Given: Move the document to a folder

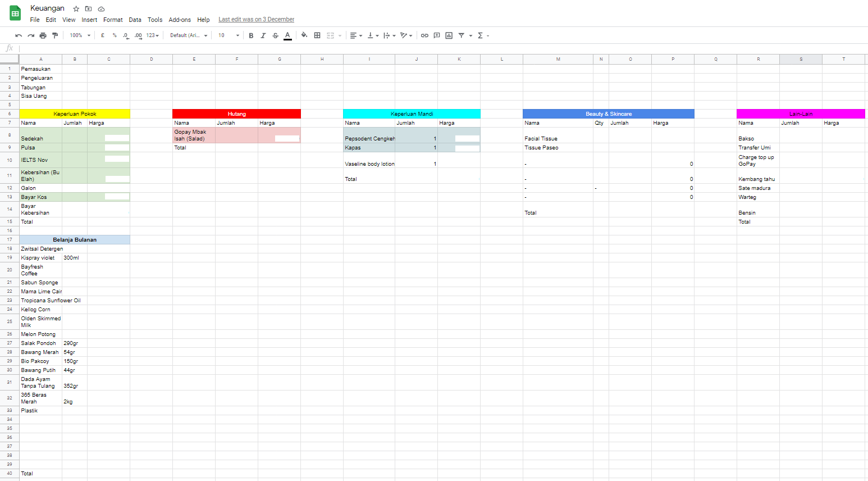Looking at the screenshot, I should click(x=88, y=9).
